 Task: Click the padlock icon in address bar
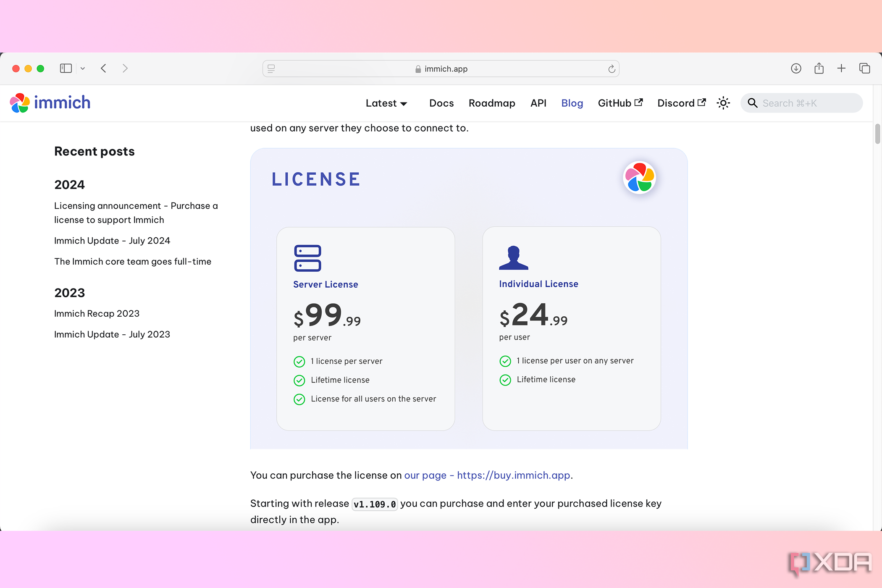pos(418,69)
